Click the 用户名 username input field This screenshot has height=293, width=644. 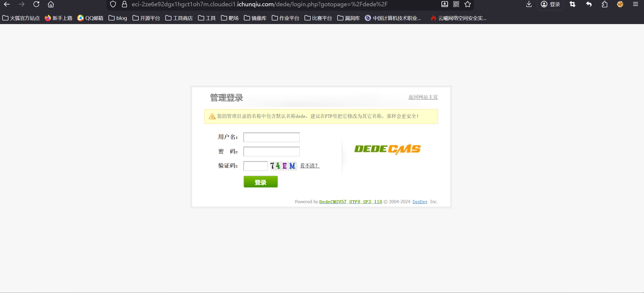point(272,137)
